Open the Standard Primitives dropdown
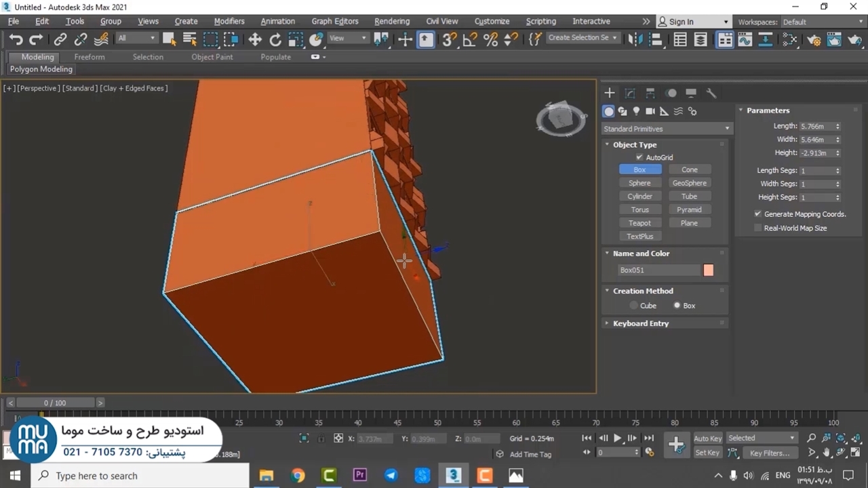 coord(666,129)
